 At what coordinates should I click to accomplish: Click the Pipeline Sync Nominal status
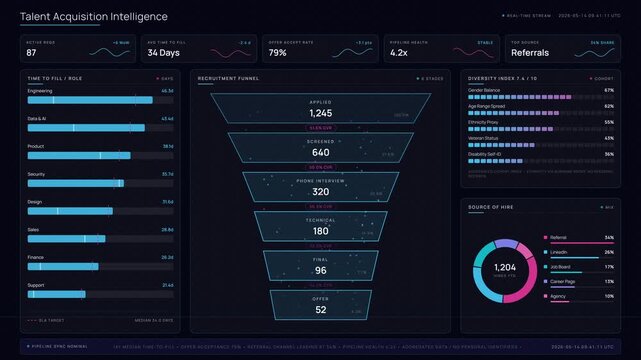tap(57, 347)
